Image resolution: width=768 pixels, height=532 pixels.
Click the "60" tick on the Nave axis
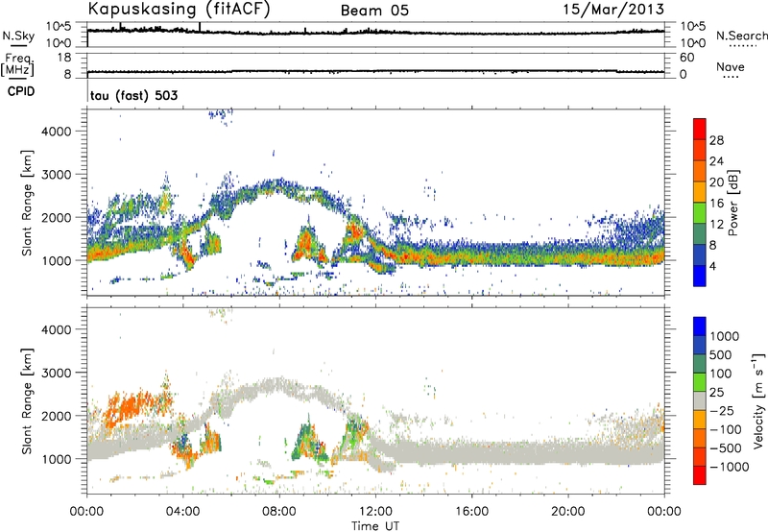point(686,58)
